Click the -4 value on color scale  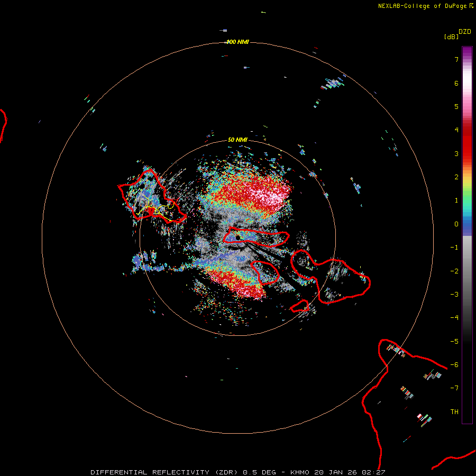pyautogui.click(x=454, y=318)
